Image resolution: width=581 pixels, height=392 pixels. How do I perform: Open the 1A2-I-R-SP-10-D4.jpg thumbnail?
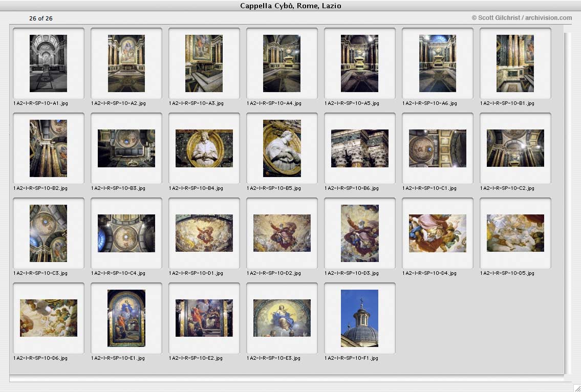coord(438,233)
